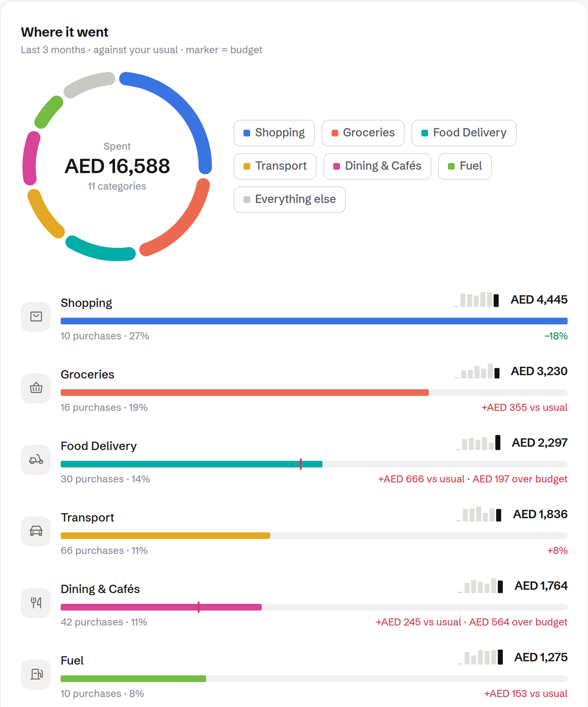Click the −18% Shopping change
Viewport: 588px width, 707px height.
tap(556, 336)
